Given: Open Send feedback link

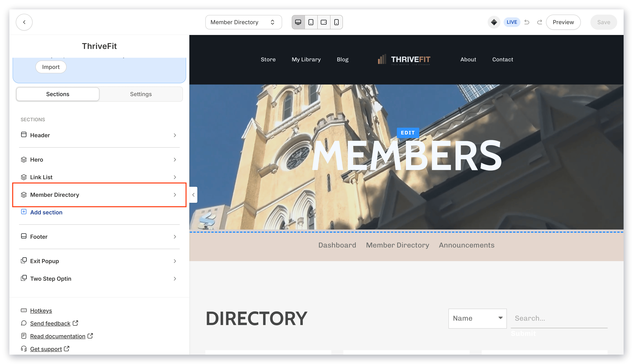Looking at the screenshot, I should [x=50, y=323].
